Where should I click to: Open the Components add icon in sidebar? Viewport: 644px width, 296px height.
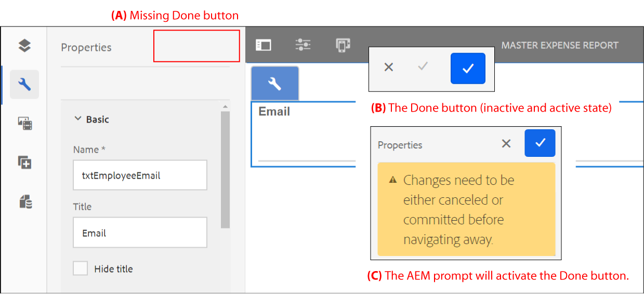point(24,163)
